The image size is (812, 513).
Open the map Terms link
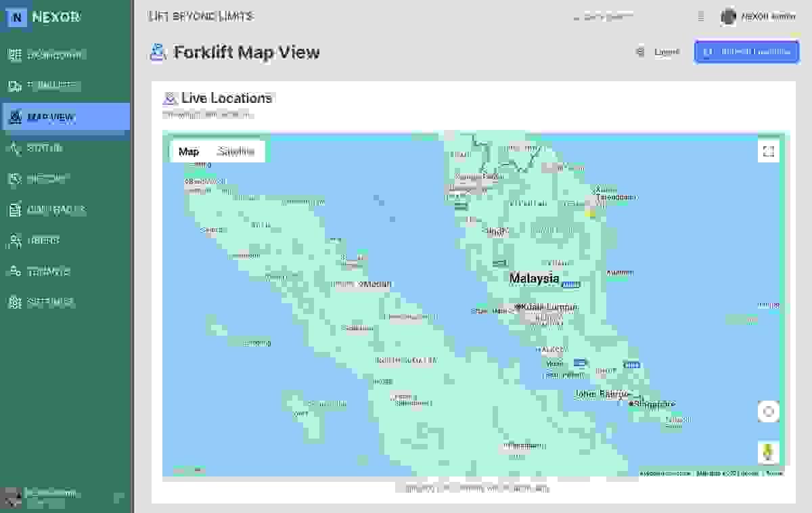click(x=774, y=473)
